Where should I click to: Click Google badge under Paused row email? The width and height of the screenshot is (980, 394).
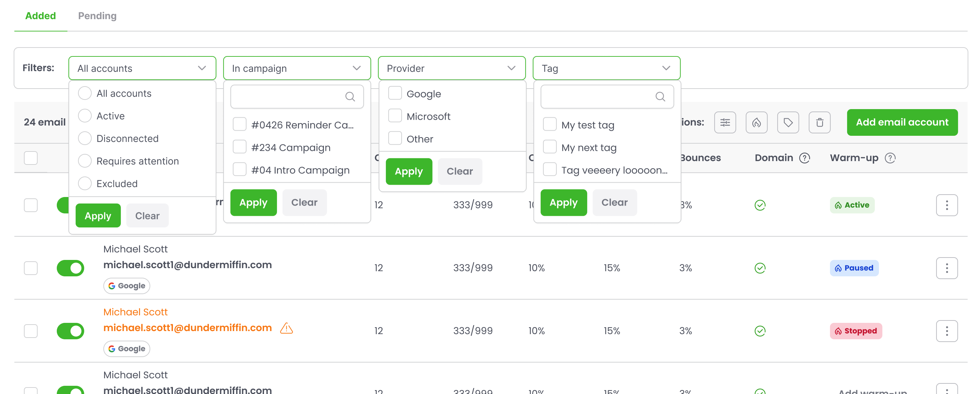click(x=127, y=286)
